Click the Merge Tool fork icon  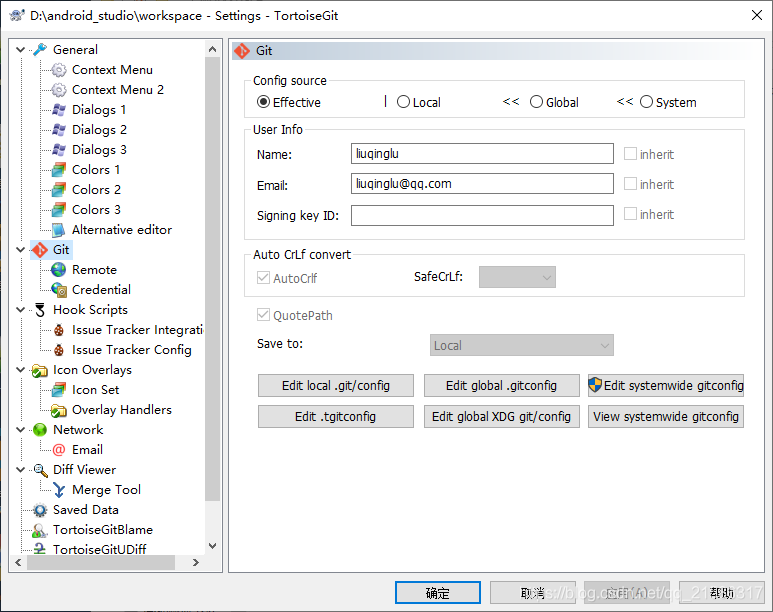point(59,490)
